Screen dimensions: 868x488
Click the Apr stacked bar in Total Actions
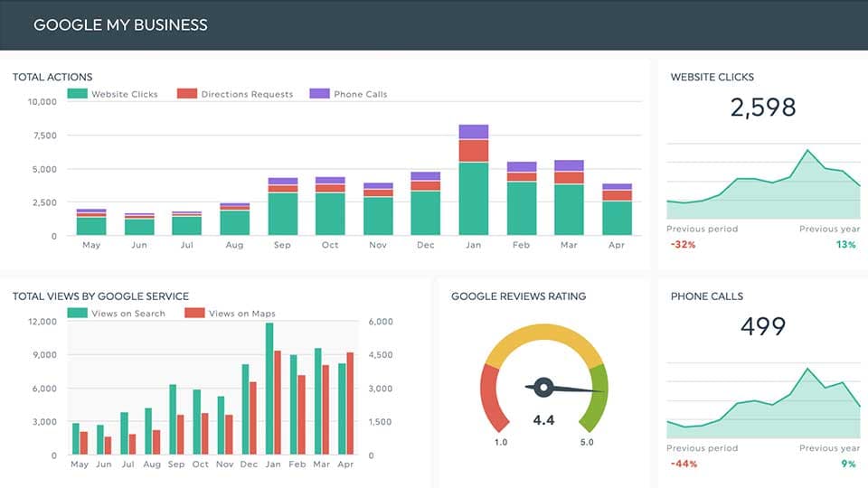[618, 209]
